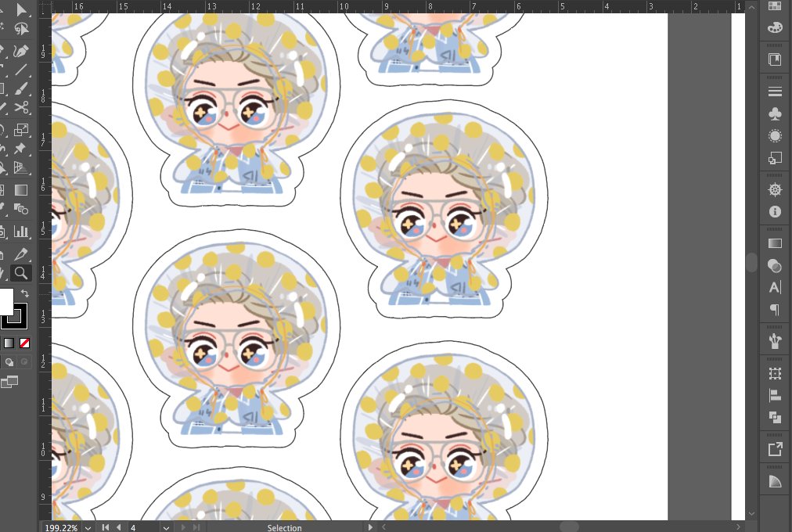
Task: Swap fill and stroke colors
Action: (25, 293)
